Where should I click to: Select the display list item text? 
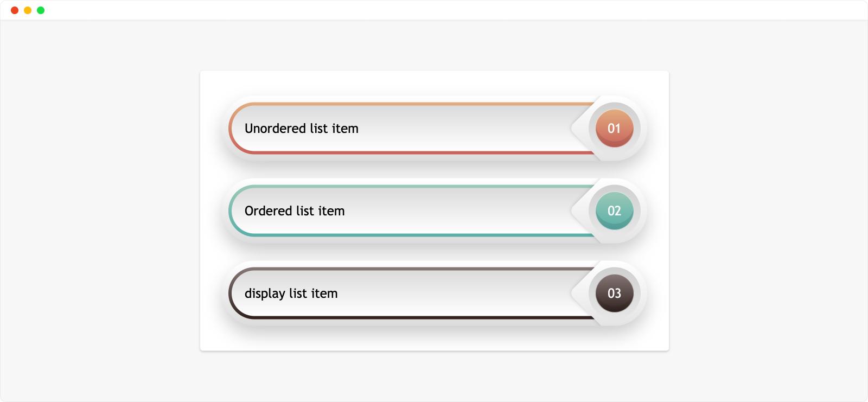[x=291, y=294]
